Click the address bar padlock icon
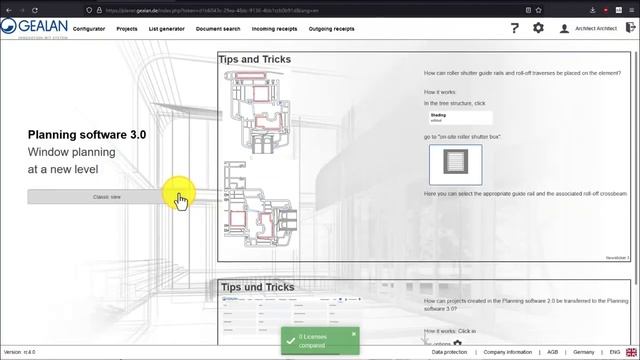Viewport: 640px width, 360px height. (x=99, y=10)
